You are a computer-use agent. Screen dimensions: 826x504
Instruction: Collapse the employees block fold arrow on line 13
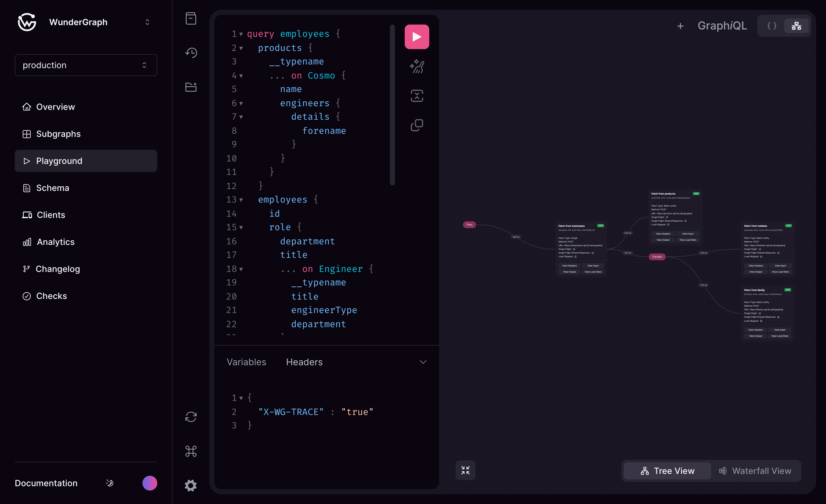241,200
